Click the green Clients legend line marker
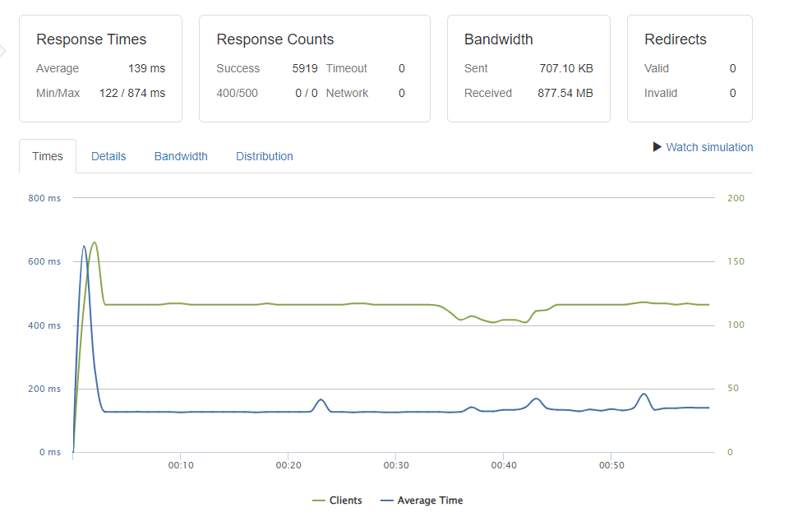Viewport: 812px width, 521px height. (318, 500)
